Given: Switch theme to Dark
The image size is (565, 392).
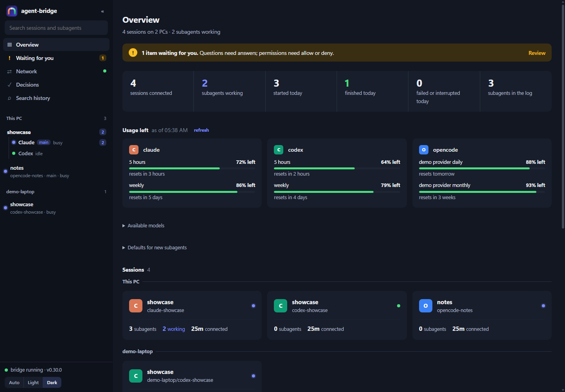Looking at the screenshot, I should pos(52,383).
